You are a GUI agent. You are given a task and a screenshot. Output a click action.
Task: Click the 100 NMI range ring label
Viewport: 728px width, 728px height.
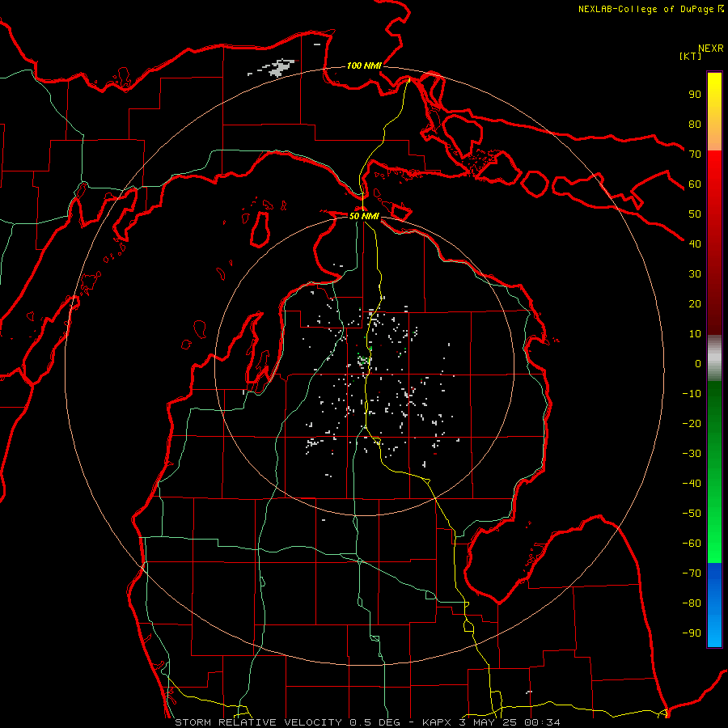[x=364, y=66]
